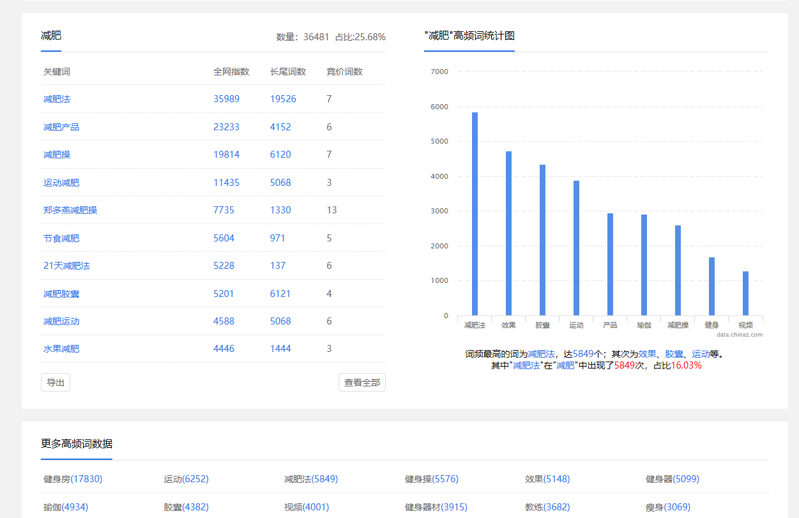The width and height of the screenshot is (799, 518).
Task: Click the 健身 bar in chart
Action: pos(712,286)
